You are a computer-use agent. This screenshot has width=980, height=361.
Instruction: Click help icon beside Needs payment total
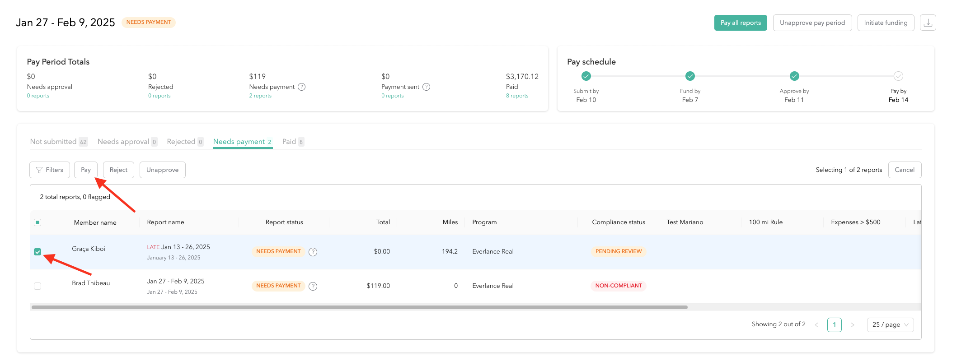point(302,87)
